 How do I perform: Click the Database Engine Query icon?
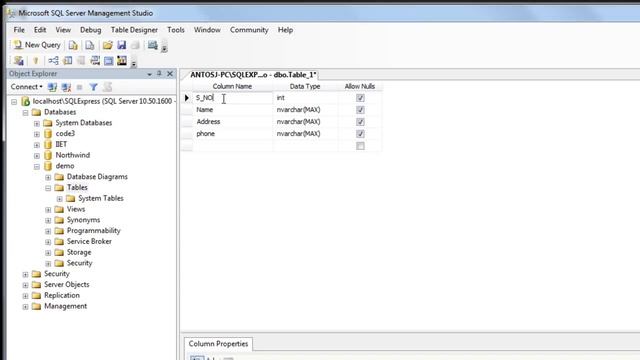click(x=73, y=45)
